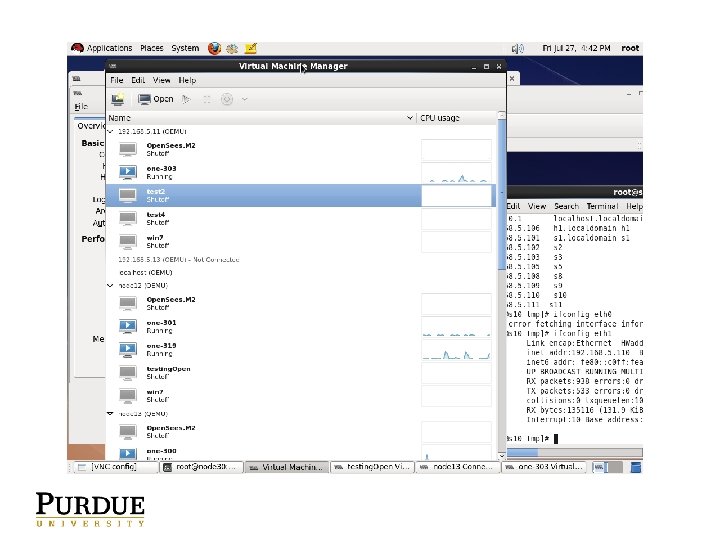
Task: Click the mail launcher icon beside Firefox
Action: [232, 48]
